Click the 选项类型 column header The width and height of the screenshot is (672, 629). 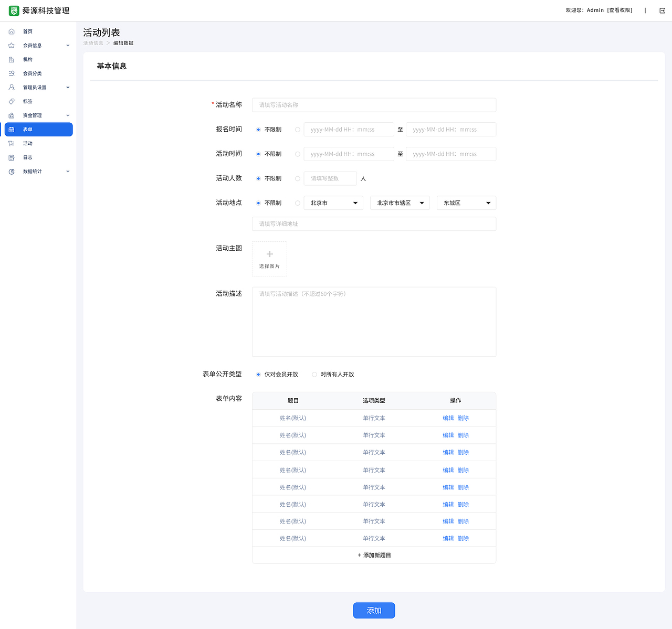[374, 401]
